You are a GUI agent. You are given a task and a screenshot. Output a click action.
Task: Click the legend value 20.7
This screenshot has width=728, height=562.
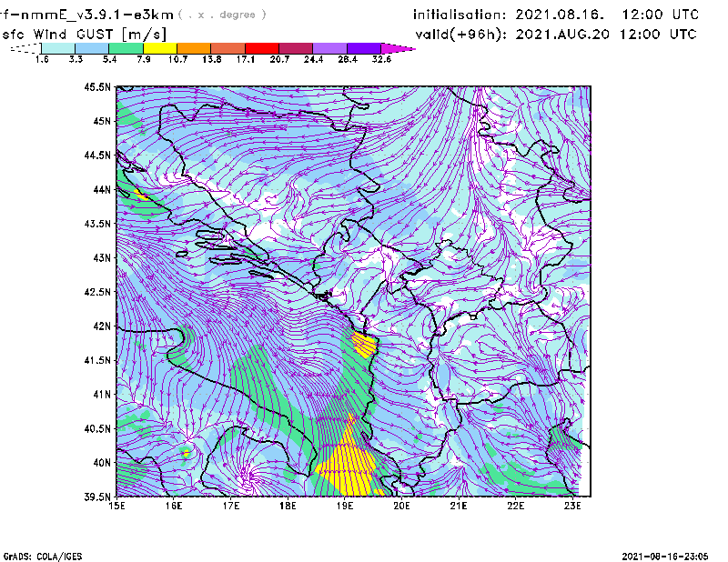pos(279,59)
